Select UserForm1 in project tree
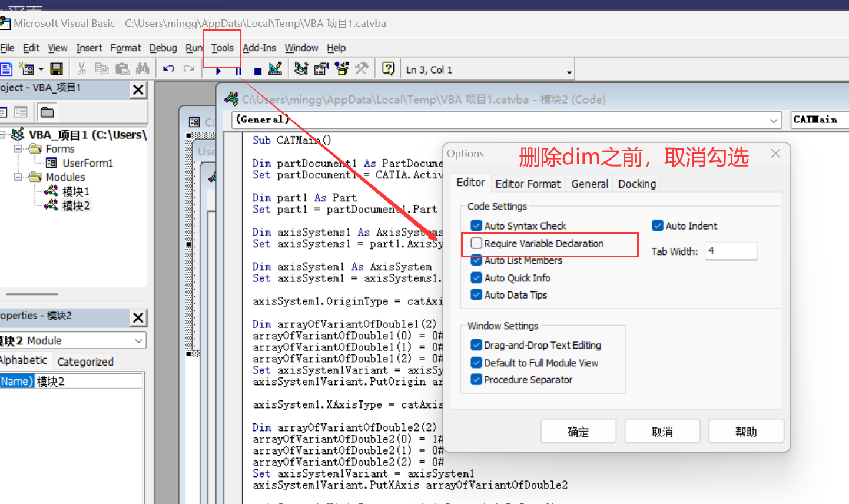 pos(87,163)
